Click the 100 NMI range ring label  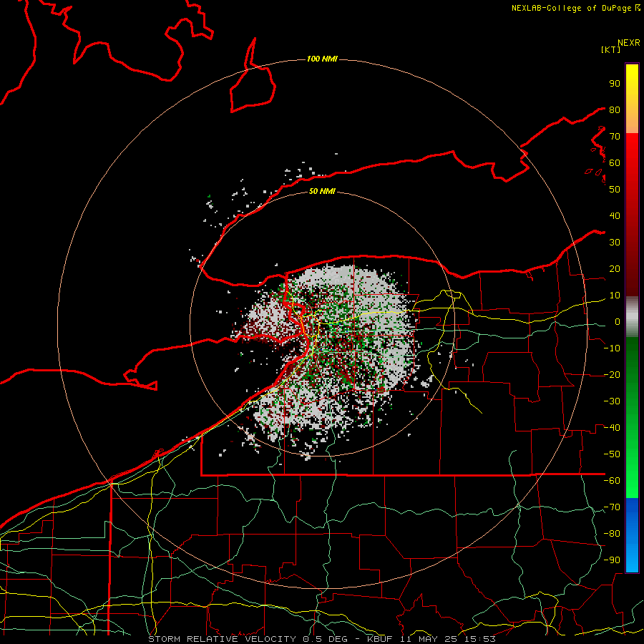point(322,59)
